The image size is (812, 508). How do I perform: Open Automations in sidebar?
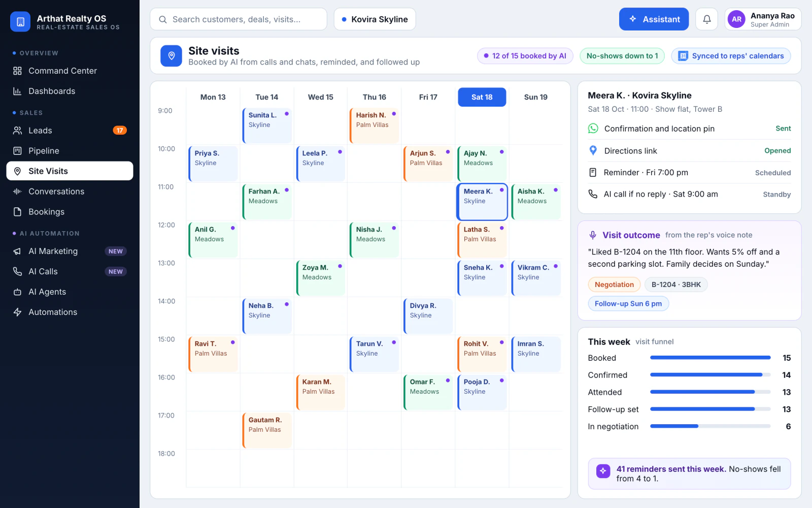(x=70, y=312)
